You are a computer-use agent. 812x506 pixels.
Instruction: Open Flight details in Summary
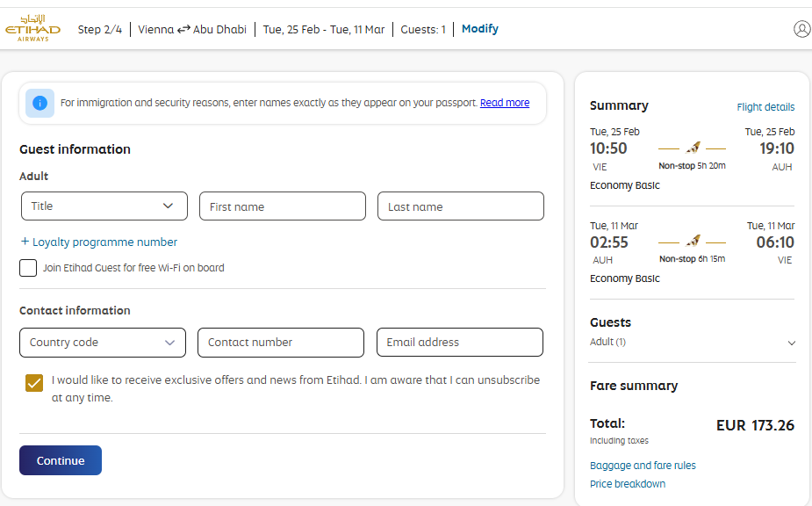click(x=765, y=107)
